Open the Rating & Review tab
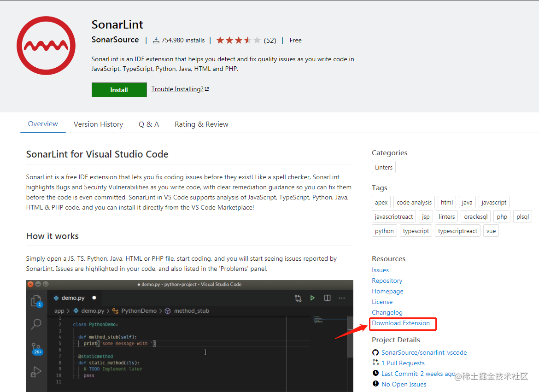Image resolution: width=539 pixels, height=392 pixels. point(201,124)
